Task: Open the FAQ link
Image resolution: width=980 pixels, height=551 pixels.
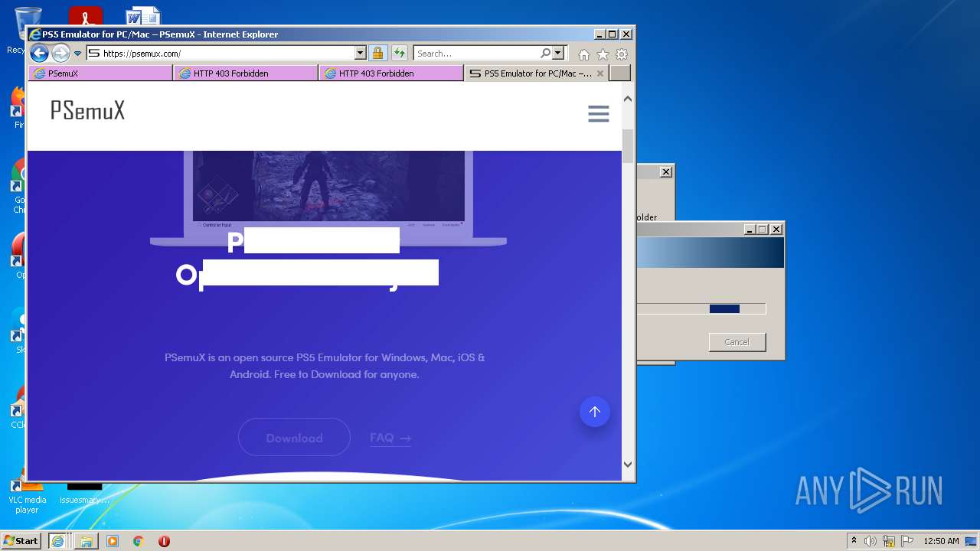Action: (390, 438)
